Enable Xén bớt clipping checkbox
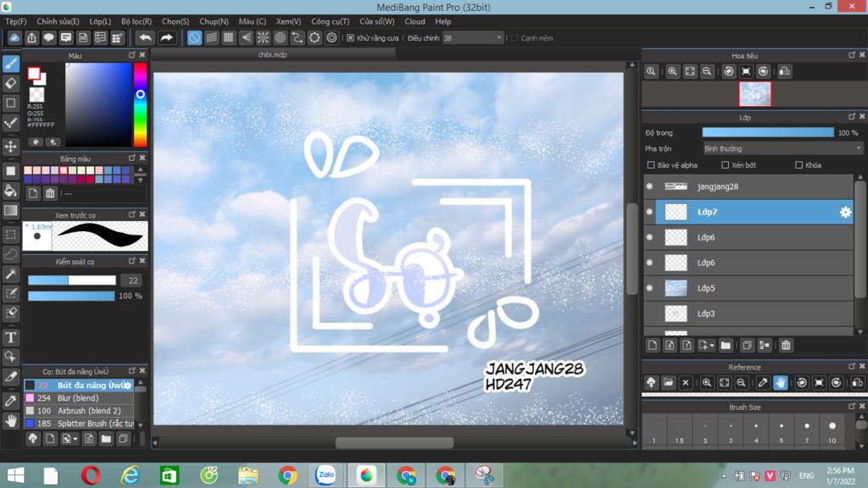The width and height of the screenshot is (868, 488). pyautogui.click(x=726, y=165)
